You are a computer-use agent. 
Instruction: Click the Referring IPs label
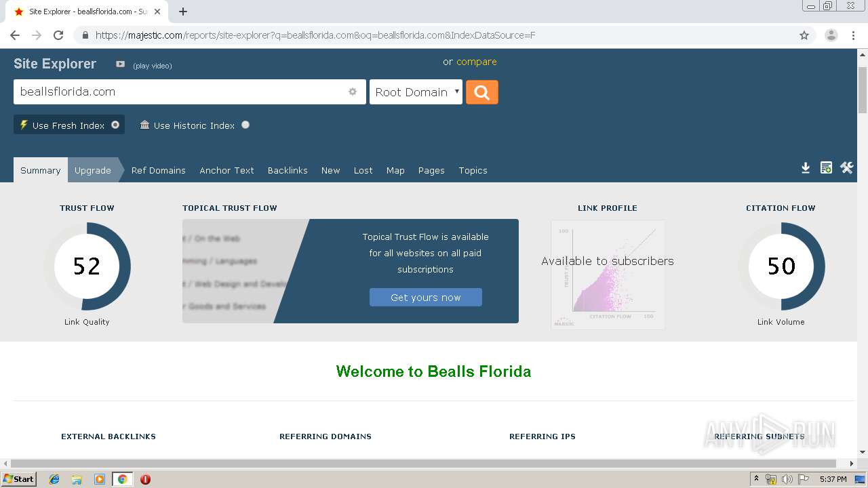tap(542, 436)
